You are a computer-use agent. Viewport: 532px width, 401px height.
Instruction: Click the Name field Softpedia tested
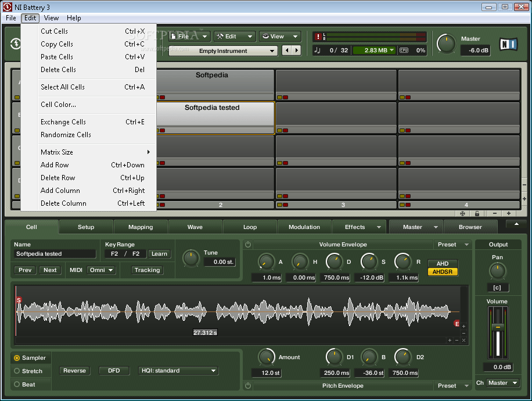click(x=55, y=253)
